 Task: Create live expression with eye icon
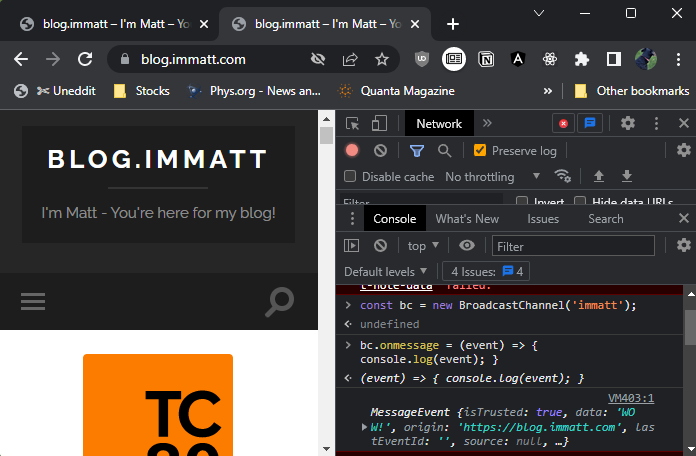tap(467, 246)
